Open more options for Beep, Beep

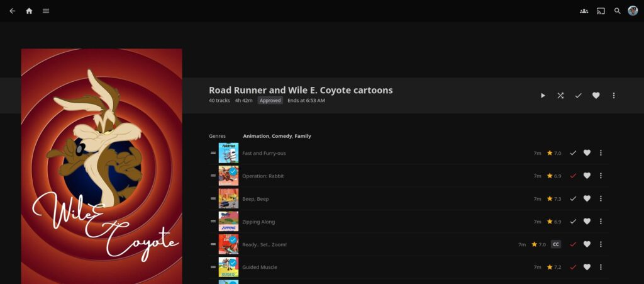(601, 198)
